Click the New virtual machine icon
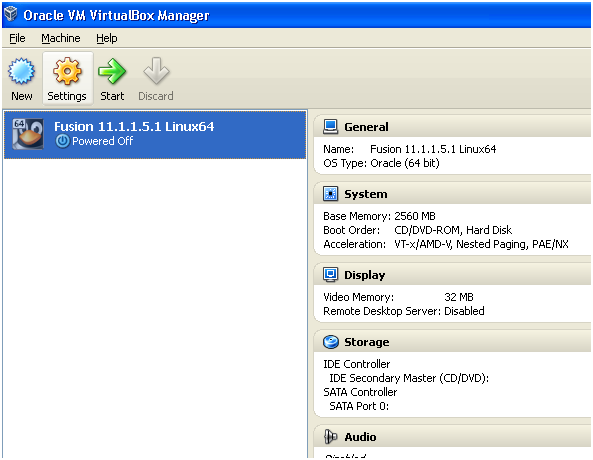This screenshot has width=593, height=460. [21, 71]
